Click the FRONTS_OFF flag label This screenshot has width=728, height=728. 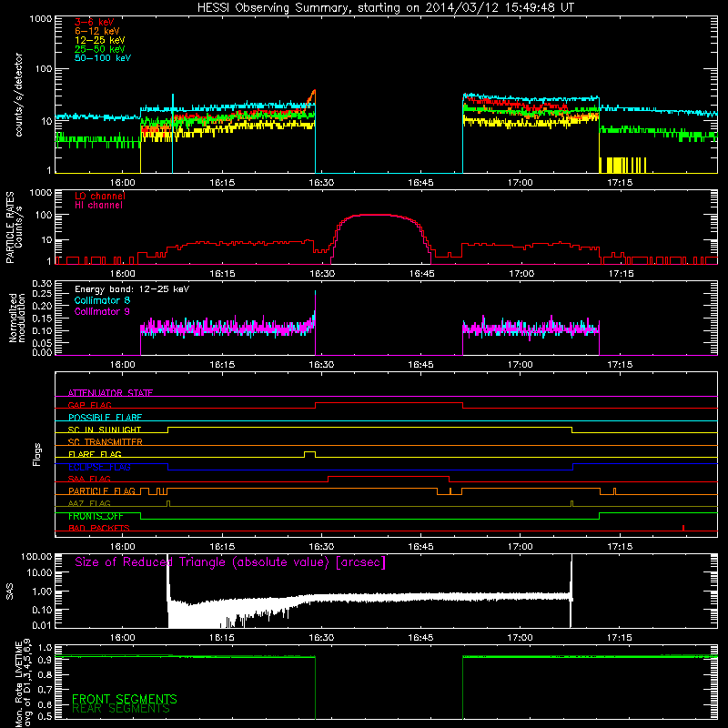click(96, 516)
